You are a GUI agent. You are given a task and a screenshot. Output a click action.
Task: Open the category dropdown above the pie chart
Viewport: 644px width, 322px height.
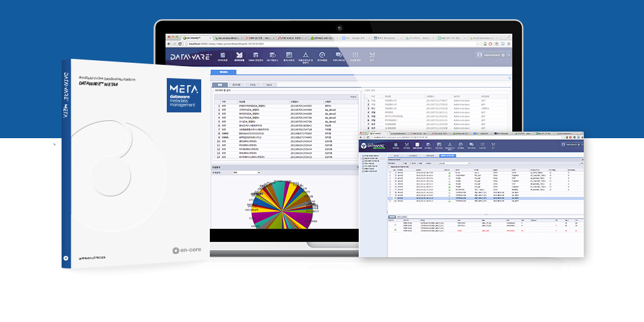[x=246, y=173]
